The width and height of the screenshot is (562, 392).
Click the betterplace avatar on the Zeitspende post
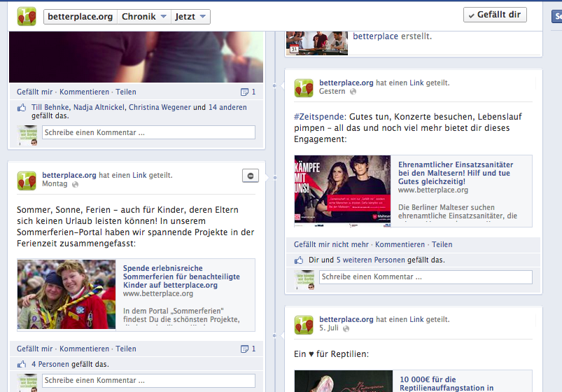pyautogui.click(x=304, y=87)
